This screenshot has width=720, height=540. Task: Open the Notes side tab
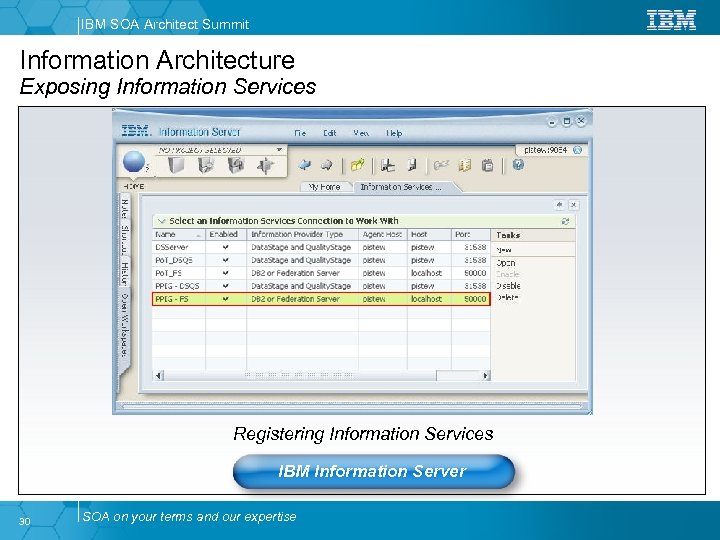click(124, 208)
